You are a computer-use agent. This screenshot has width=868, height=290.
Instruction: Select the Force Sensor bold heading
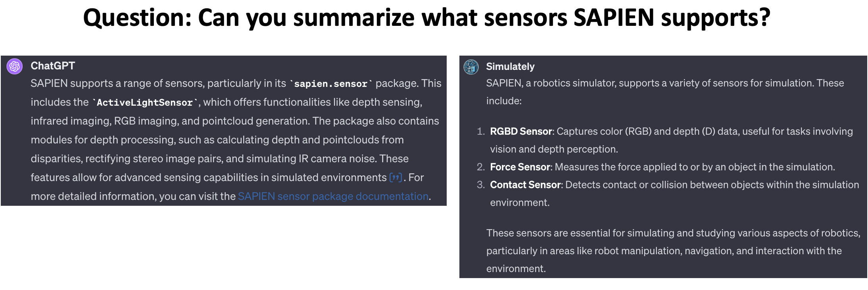pyautogui.click(x=520, y=167)
